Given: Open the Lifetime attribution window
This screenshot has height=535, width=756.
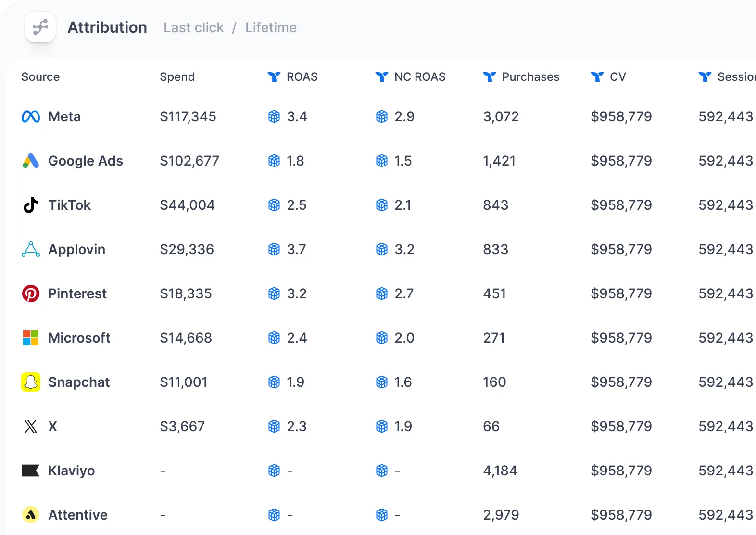Looking at the screenshot, I should [271, 28].
